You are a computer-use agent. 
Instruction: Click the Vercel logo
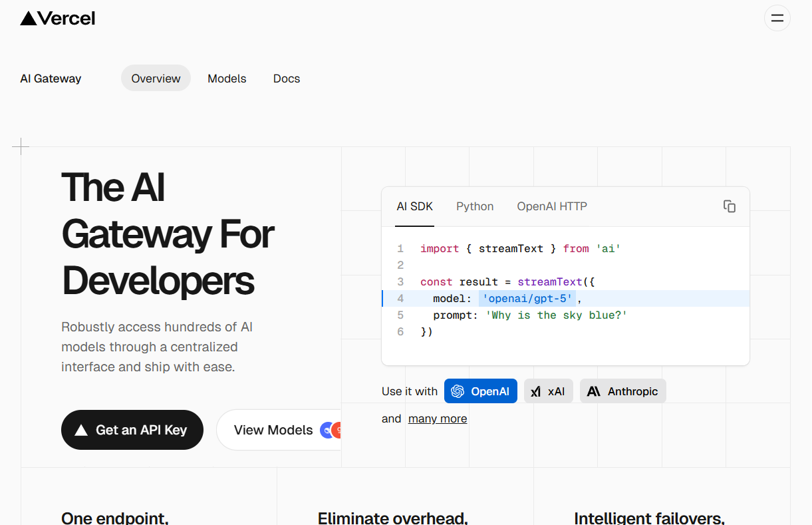tap(58, 19)
